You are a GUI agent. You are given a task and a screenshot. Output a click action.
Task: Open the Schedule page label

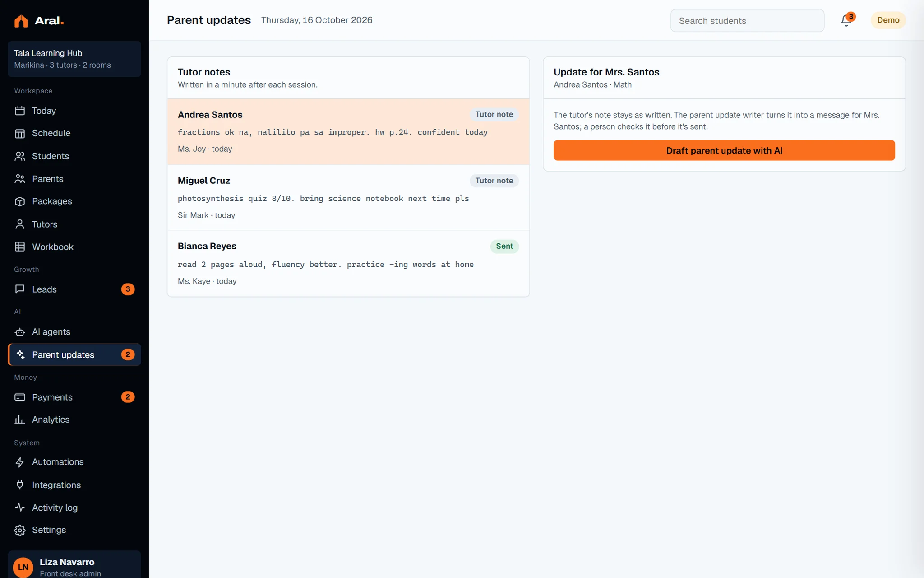[51, 133]
